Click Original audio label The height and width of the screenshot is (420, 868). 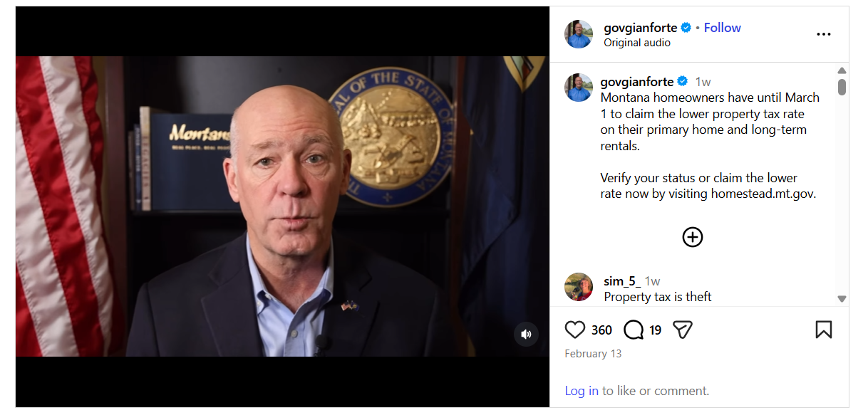click(x=637, y=43)
